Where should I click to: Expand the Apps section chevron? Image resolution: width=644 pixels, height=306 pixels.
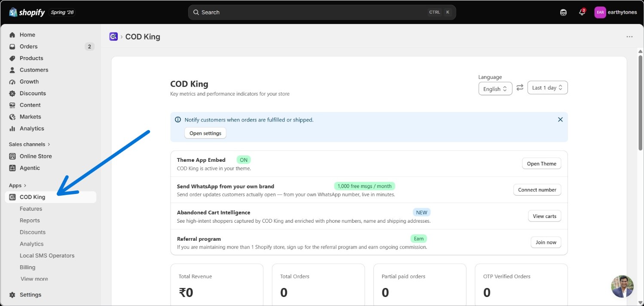click(25, 185)
